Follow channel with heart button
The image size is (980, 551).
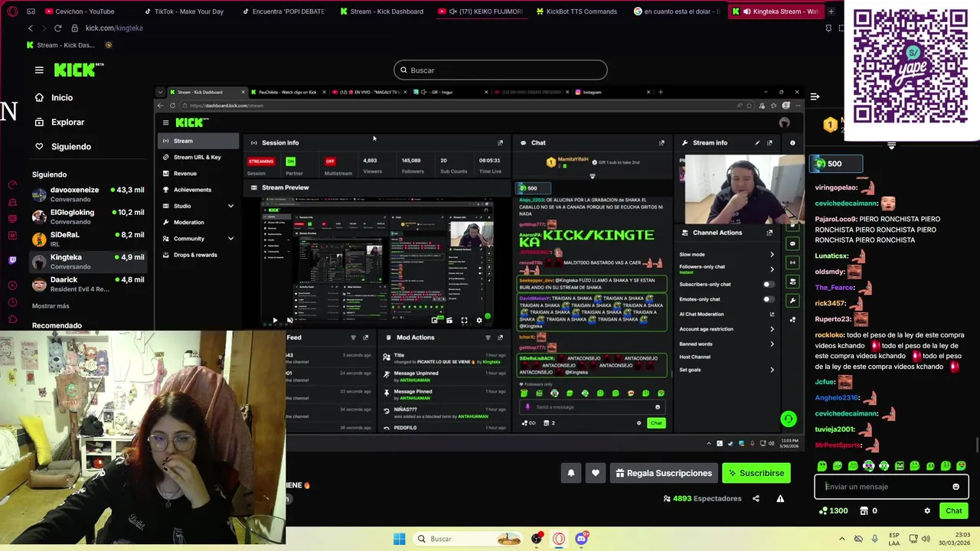tap(596, 473)
